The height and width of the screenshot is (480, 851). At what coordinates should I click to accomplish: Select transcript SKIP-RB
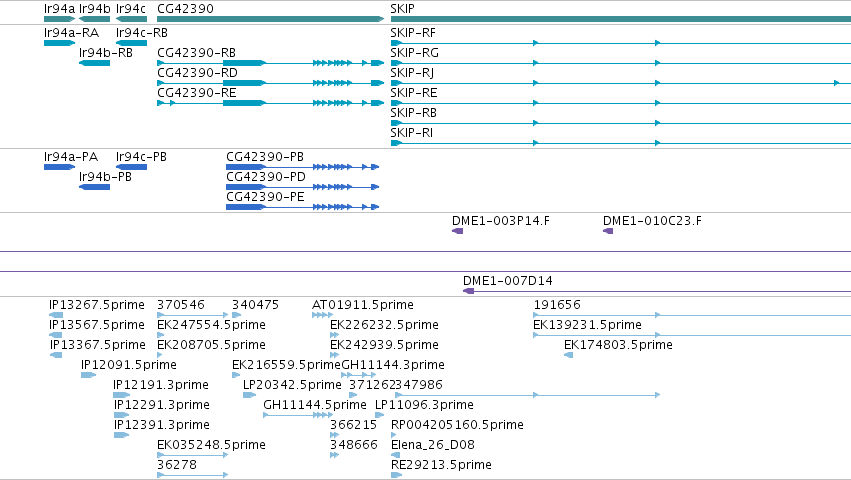(413, 113)
